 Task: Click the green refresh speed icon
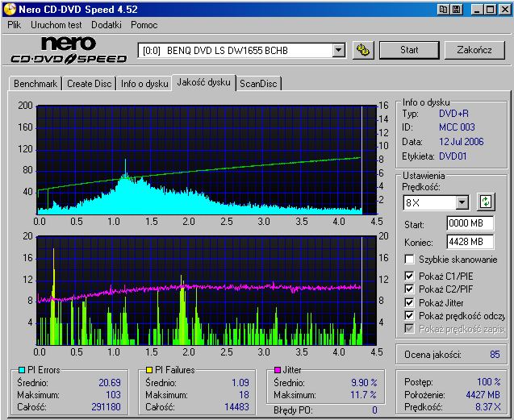click(x=486, y=202)
